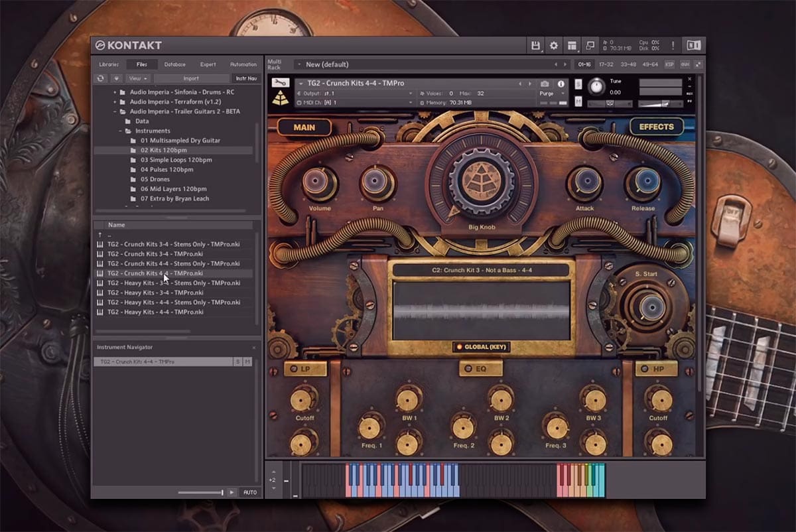796x532 pixels.
Task: Click next multi preset arrow
Action: tap(565, 64)
